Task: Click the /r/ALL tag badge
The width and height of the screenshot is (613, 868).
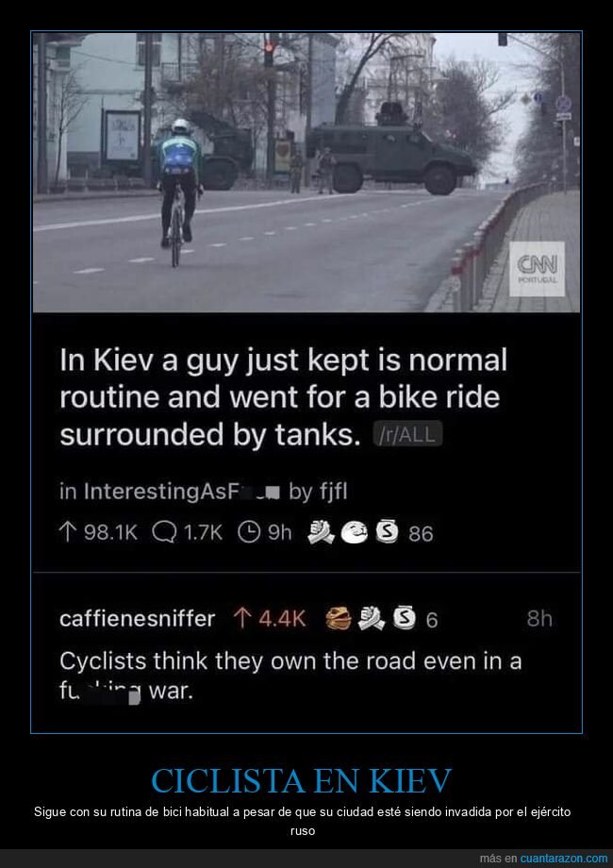Action: pos(407,435)
